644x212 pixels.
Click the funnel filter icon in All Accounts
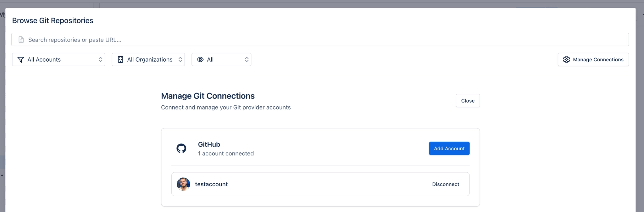coord(20,59)
